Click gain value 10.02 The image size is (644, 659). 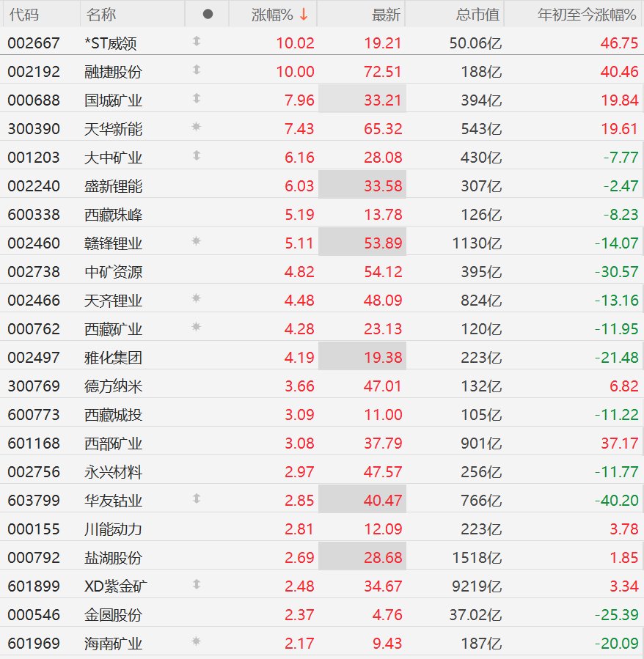296,43
